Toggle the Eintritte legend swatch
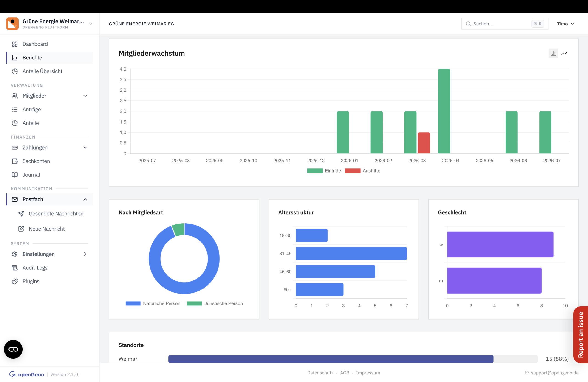The width and height of the screenshot is (588, 382). pyautogui.click(x=315, y=171)
